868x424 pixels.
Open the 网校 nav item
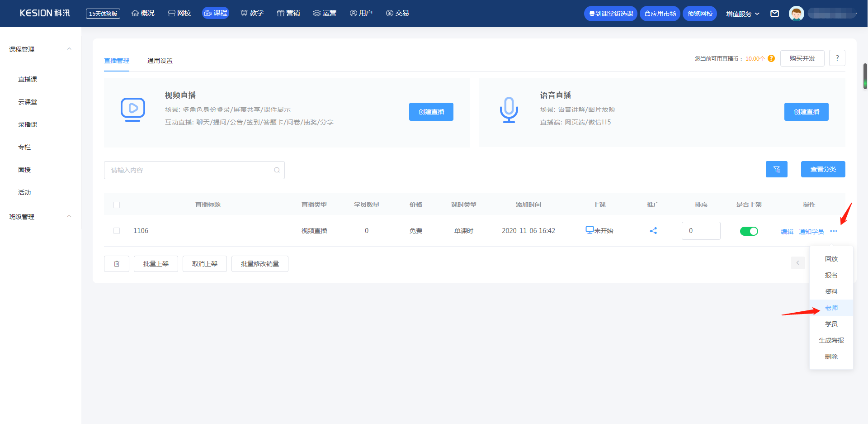(179, 13)
